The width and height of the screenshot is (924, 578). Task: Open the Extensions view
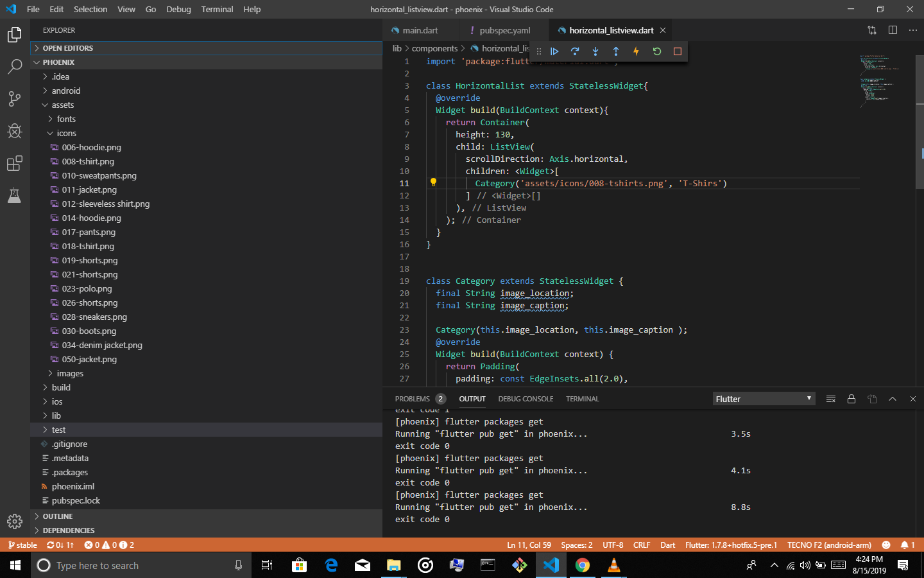14,163
